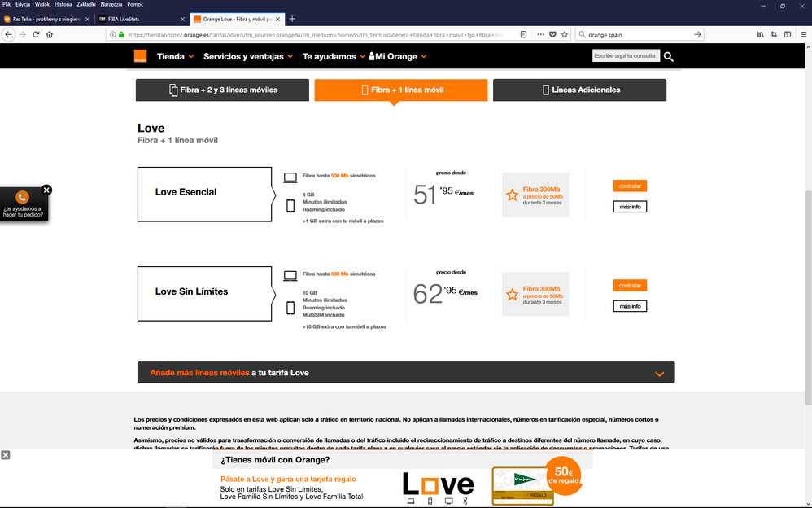812x508 pixels.
Task: Close the Orange Love tab
Action: tap(278, 20)
